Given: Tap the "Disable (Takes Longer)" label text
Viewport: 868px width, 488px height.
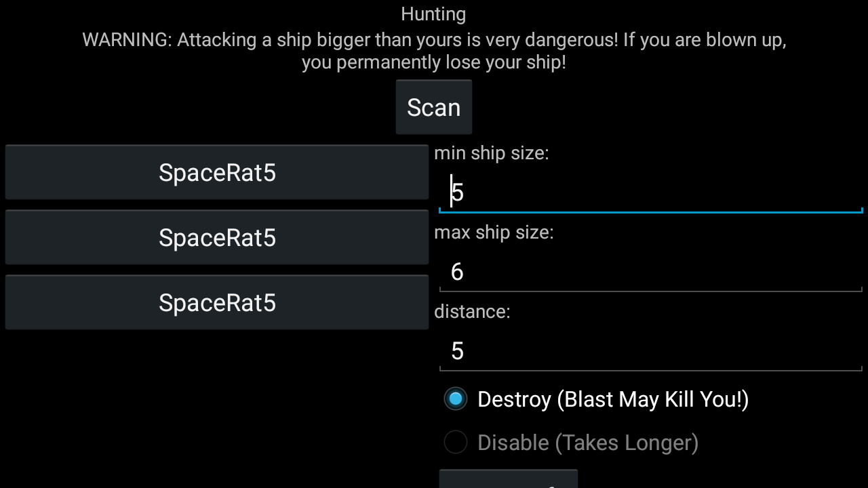Looking at the screenshot, I should click(x=588, y=443).
